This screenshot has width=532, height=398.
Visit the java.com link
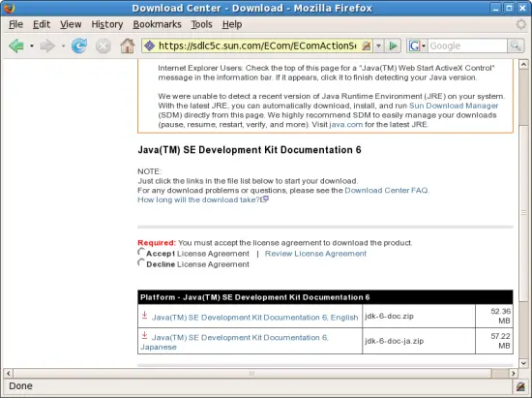[x=345, y=124]
